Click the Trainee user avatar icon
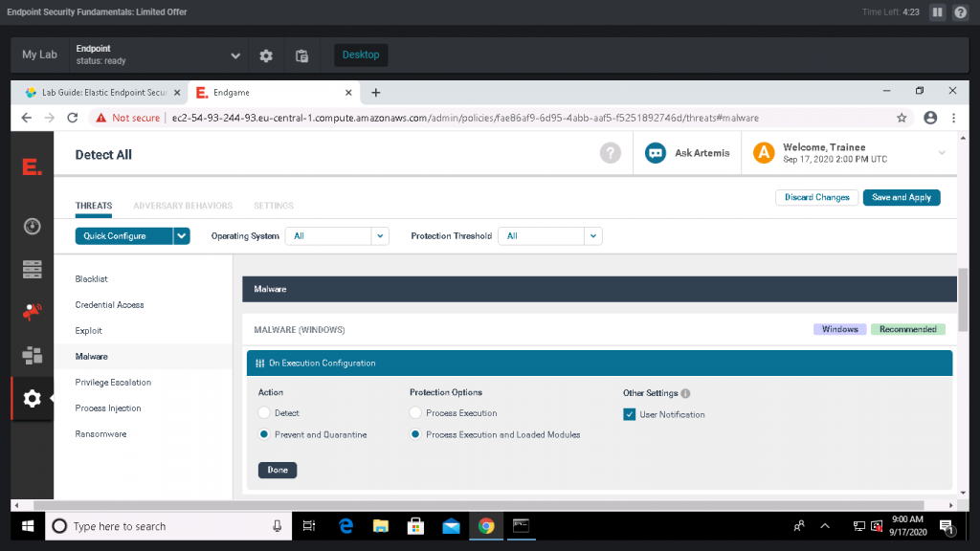 coord(763,153)
